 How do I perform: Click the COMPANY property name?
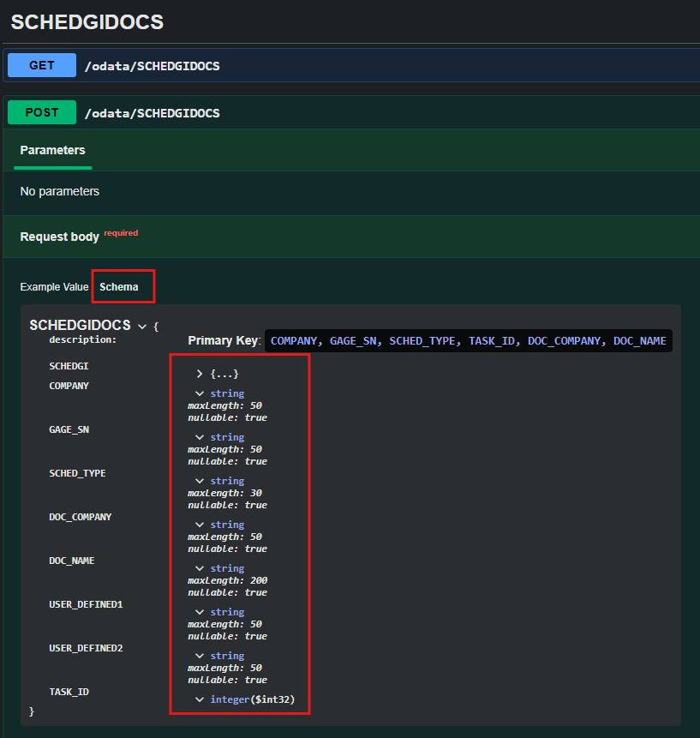pyautogui.click(x=69, y=386)
